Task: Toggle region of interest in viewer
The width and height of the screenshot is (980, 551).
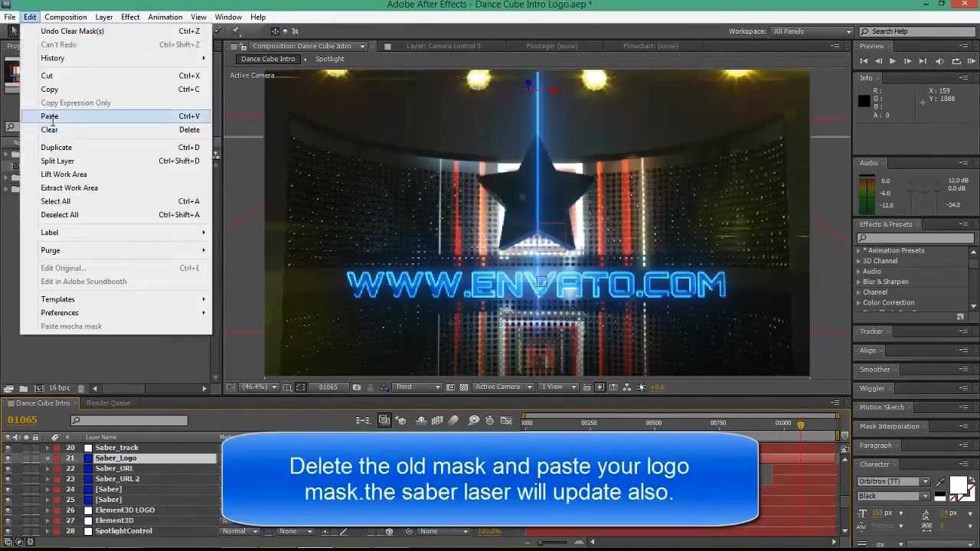Action: (450, 387)
